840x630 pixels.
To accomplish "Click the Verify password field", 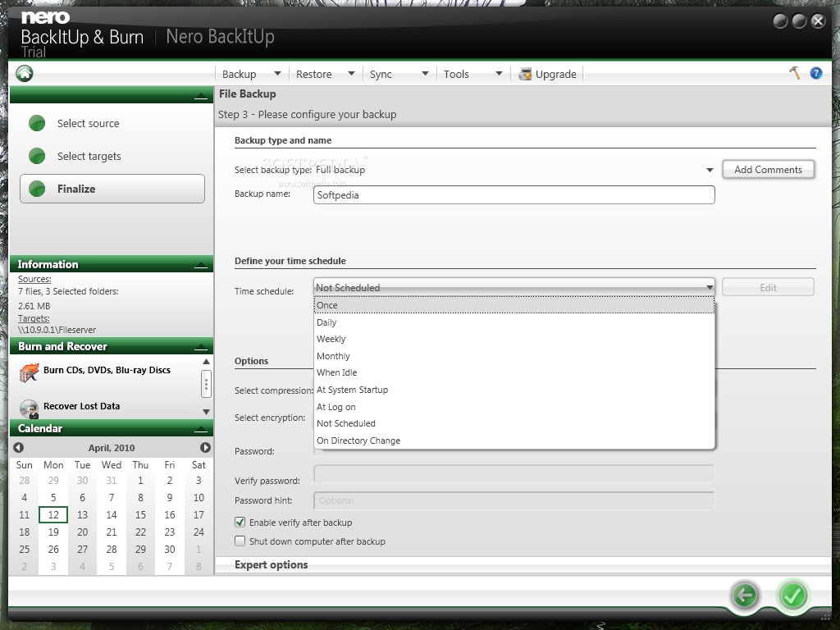I will (514, 473).
